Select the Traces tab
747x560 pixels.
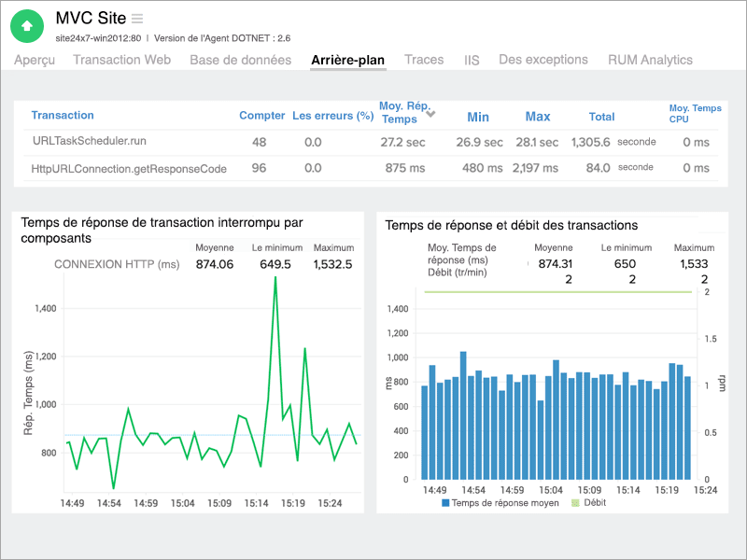[424, 60]
